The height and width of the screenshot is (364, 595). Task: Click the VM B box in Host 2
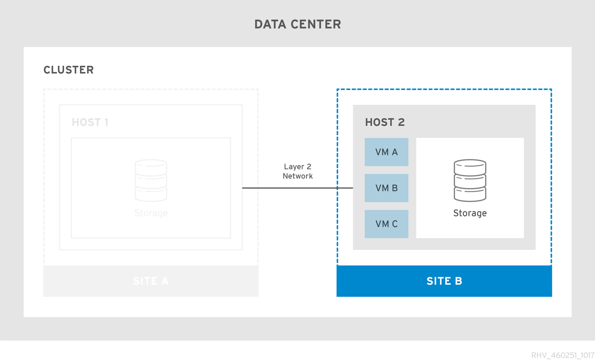386,188
